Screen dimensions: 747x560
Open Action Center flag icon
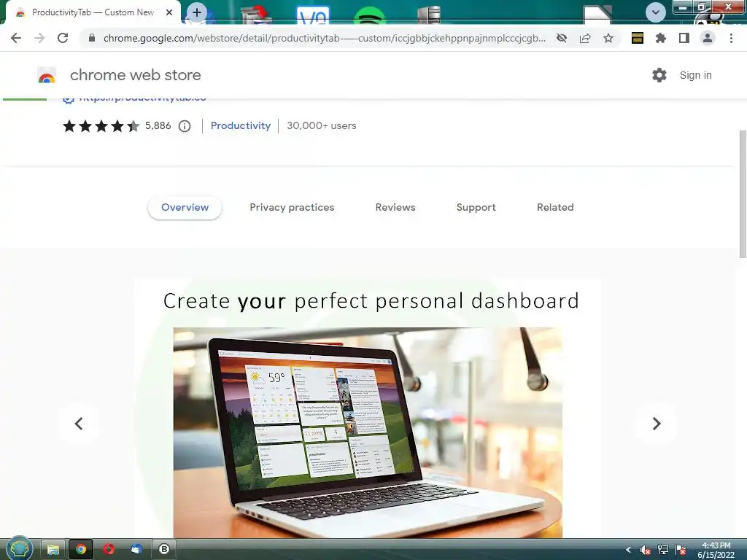[681, 550]
